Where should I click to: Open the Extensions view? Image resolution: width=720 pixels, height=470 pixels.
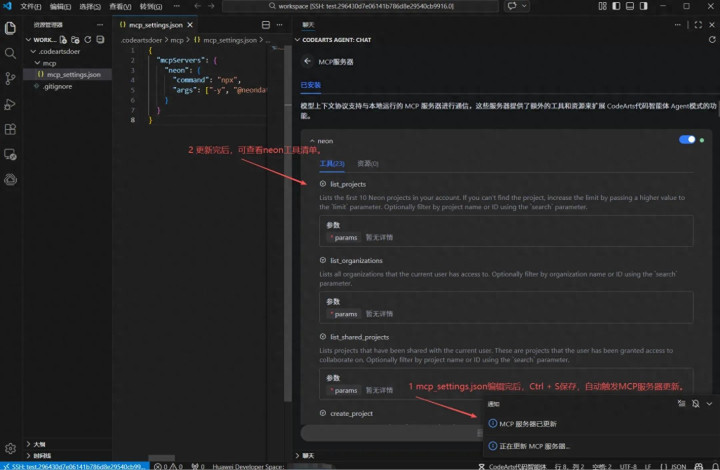(x=10, y=129)
